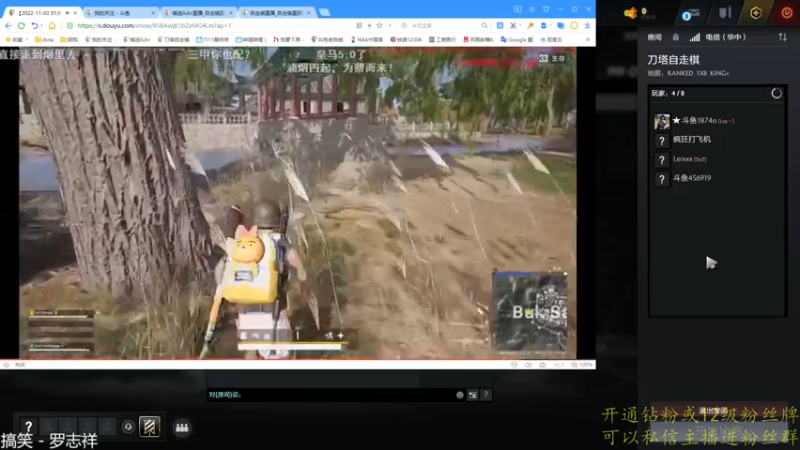This screenshot has width=800, height=450.
Task: Go to browser home page
Action: pos(52,26)
